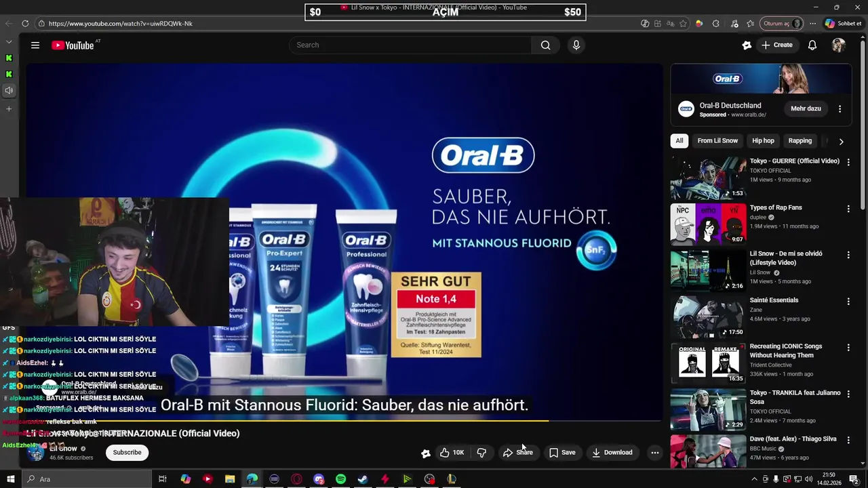Subscribe to the Lil Snow channel
This screenshot has height=488, width=868.
pos(127,453)
